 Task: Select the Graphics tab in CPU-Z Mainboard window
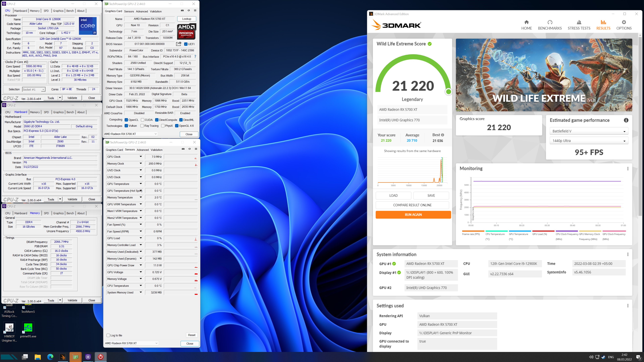[58, 112]
